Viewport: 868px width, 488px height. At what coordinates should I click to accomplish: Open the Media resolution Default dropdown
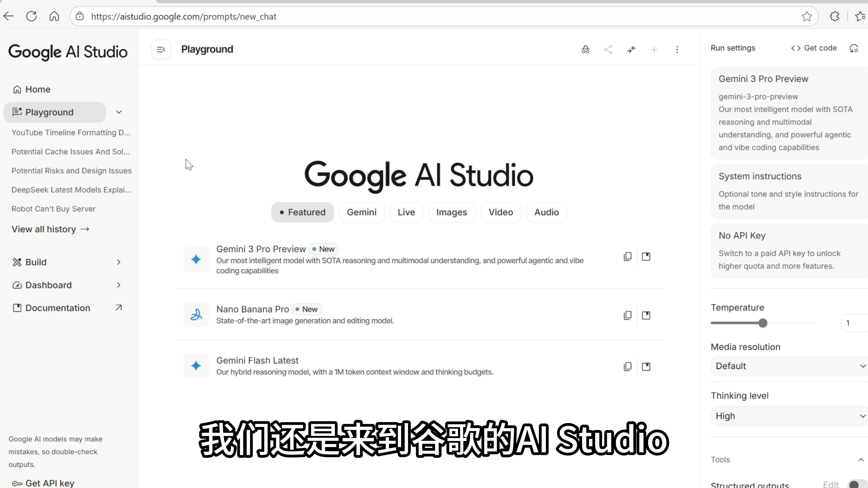tap(788, 366)
